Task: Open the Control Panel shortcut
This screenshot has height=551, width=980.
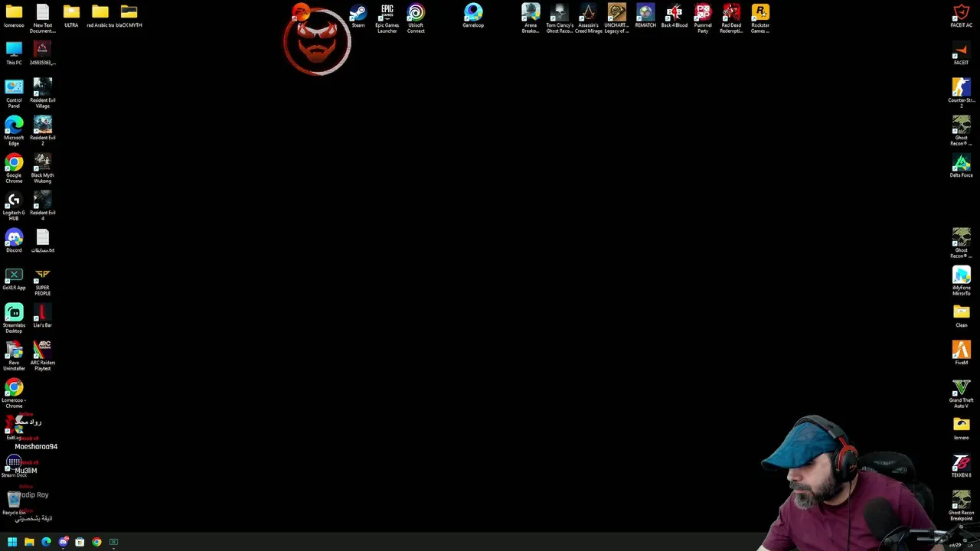Action: pyautogui.click(x=14, y=93)
